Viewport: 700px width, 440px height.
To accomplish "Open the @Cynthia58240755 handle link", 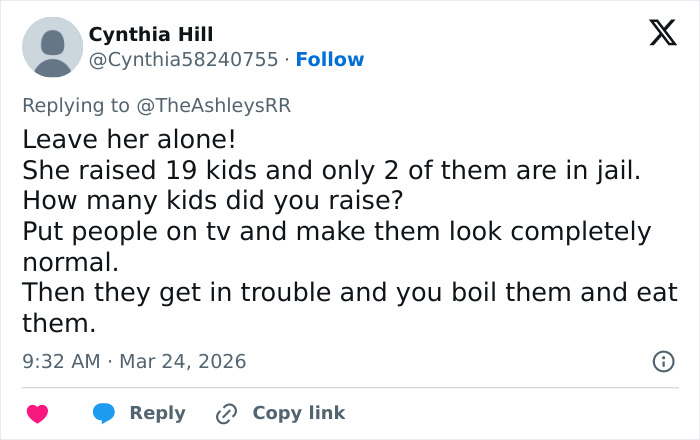I will [183, 60].
